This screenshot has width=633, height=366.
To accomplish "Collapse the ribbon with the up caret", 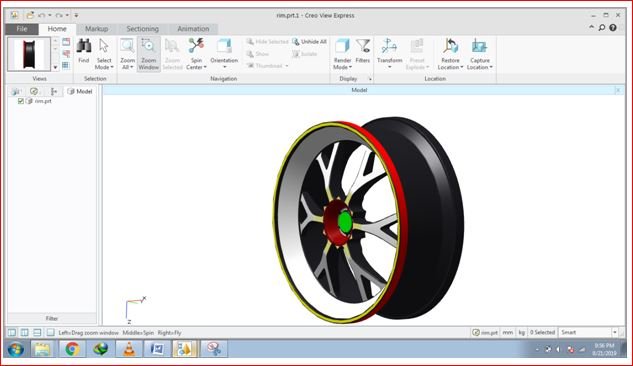I will point(591,27).
